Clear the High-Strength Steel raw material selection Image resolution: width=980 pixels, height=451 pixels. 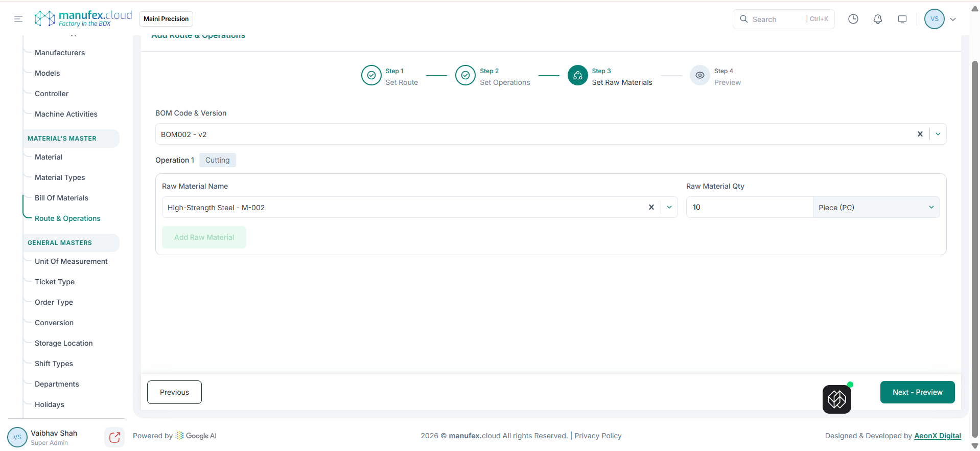[x=651, y=207]
